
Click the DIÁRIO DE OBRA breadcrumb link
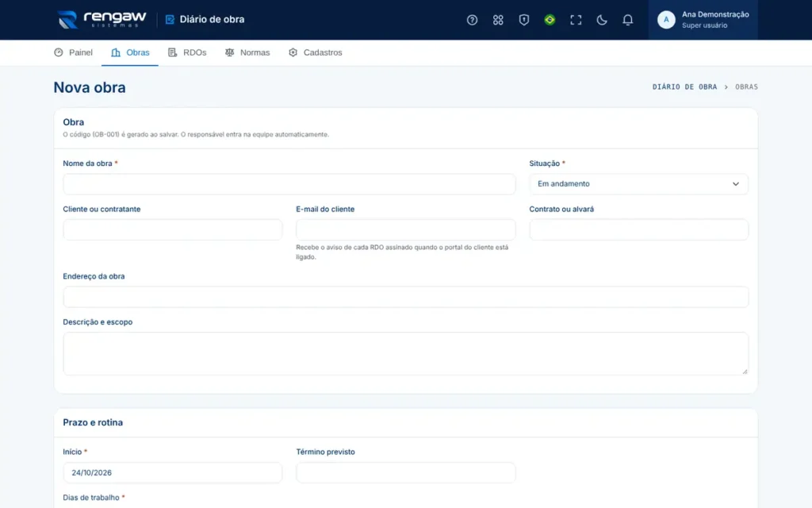(x=684, y=87)
